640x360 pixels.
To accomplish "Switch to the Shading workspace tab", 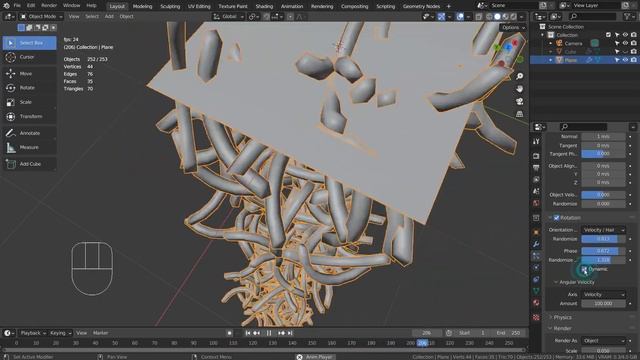I will click(x=264, y=6).
